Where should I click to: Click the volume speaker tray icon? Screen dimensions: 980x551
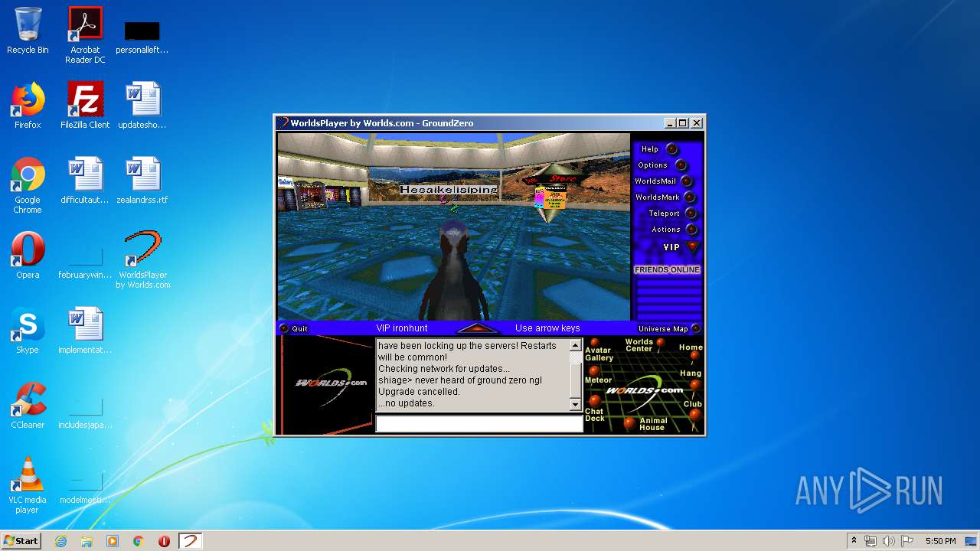(x=888, y=541)
